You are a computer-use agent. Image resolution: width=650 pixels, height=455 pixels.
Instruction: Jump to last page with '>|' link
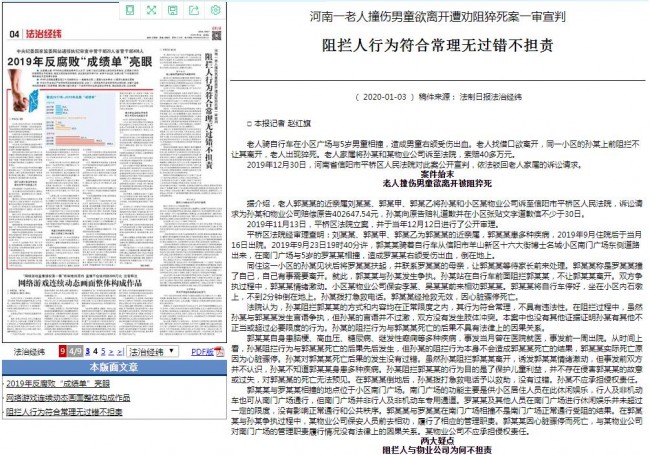point(120,351)
